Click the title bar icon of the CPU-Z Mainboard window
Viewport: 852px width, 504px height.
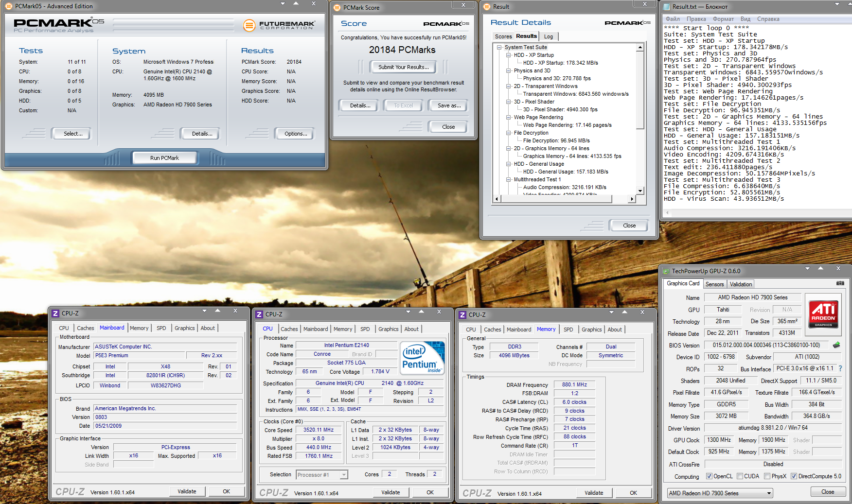pyautogui.click(x=55, y=313)
